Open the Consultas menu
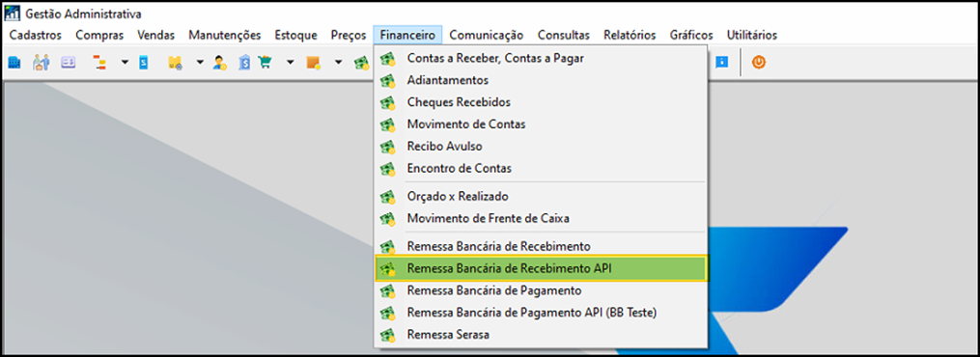 (x=564, y=35)
